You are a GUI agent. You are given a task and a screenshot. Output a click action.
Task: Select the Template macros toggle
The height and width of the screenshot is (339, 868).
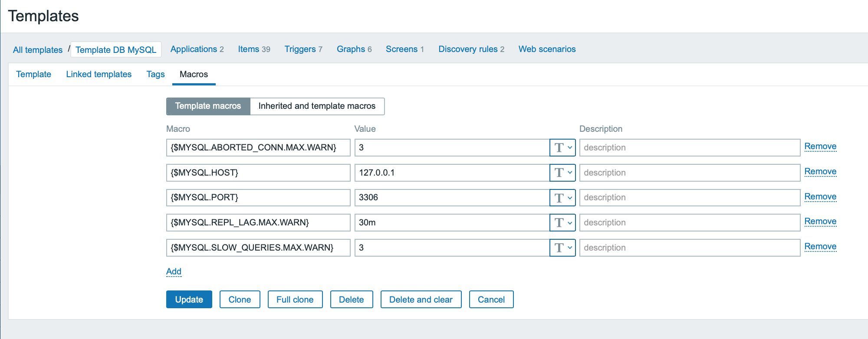click(208, 106)
